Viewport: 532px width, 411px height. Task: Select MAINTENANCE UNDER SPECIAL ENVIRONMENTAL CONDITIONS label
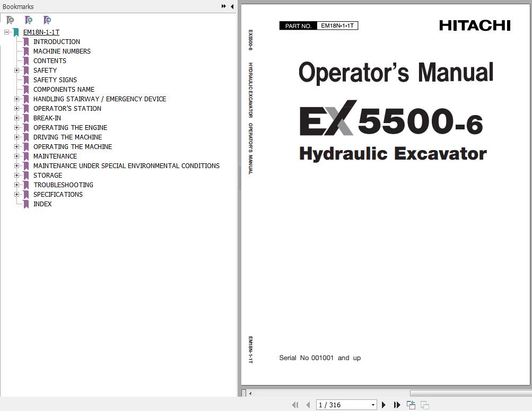pos(126,166)
